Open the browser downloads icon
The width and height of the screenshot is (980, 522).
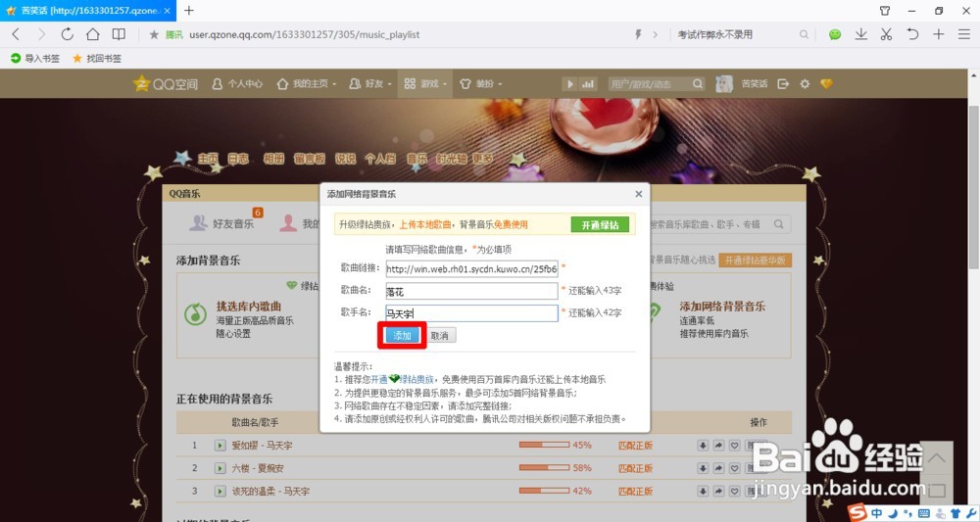[x=860, y=34]
